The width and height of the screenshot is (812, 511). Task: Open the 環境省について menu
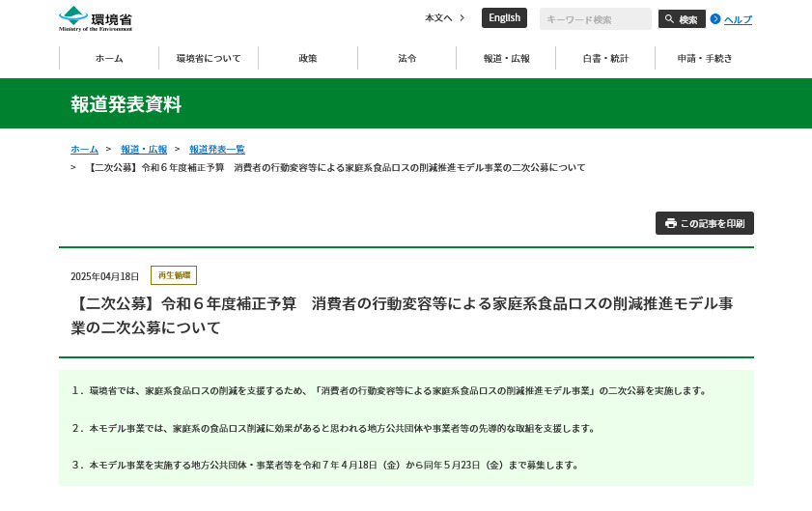pos(209,58)
